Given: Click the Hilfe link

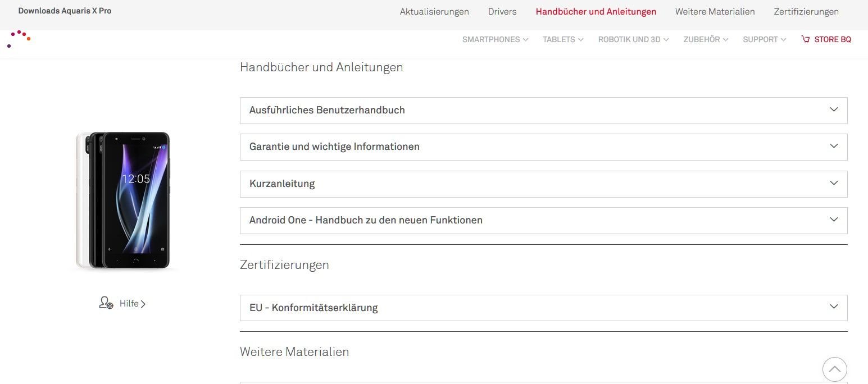Looking at the screenshot, I should tap(129, 304).
